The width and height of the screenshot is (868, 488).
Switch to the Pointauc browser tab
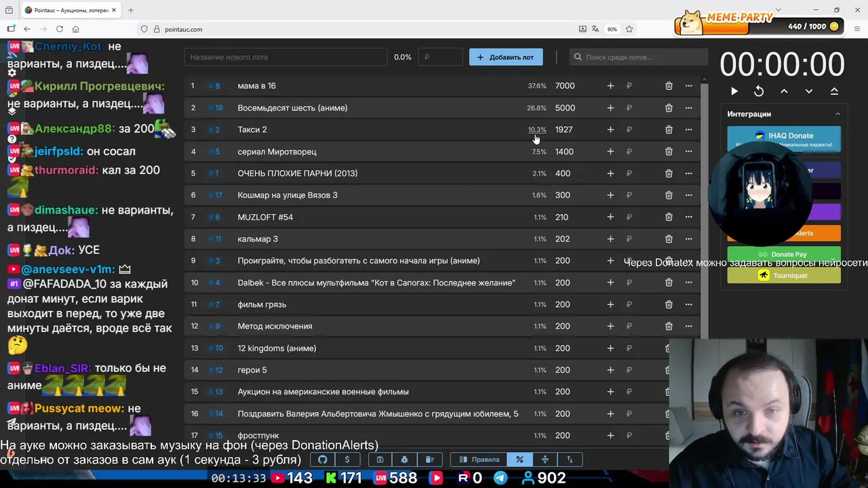(71, 10)
